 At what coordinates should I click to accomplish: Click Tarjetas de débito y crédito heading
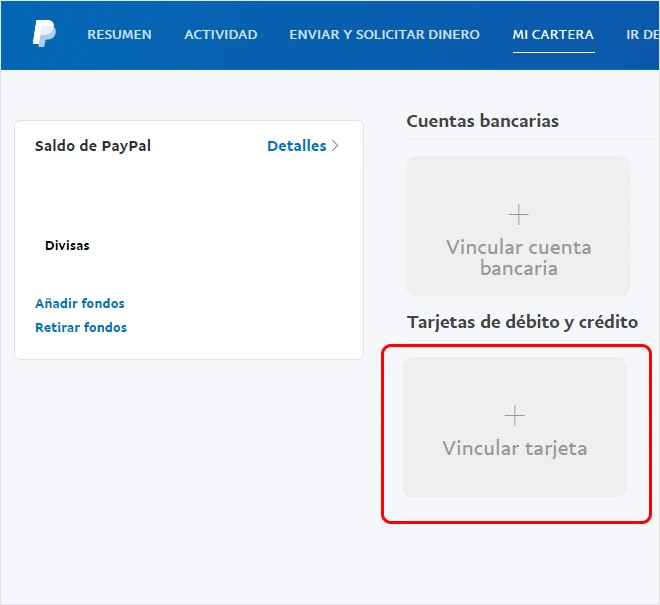click(x=522, y=322)
